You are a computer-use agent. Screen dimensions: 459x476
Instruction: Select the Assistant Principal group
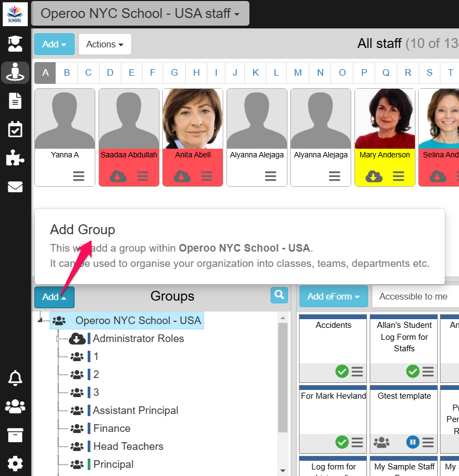136,411
